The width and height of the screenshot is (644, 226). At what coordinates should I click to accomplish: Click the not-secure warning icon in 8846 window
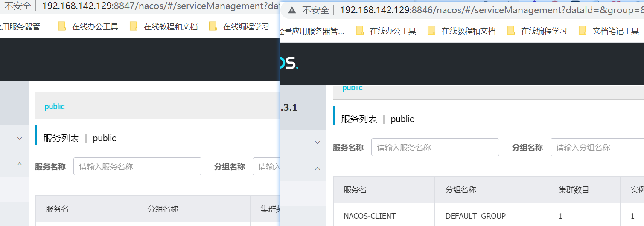(291, 10)
